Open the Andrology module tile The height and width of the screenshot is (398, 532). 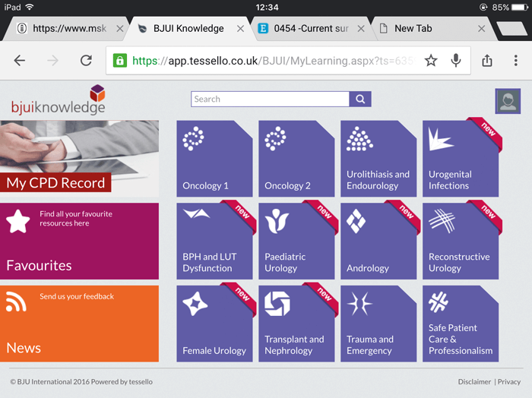pos(378,241)
